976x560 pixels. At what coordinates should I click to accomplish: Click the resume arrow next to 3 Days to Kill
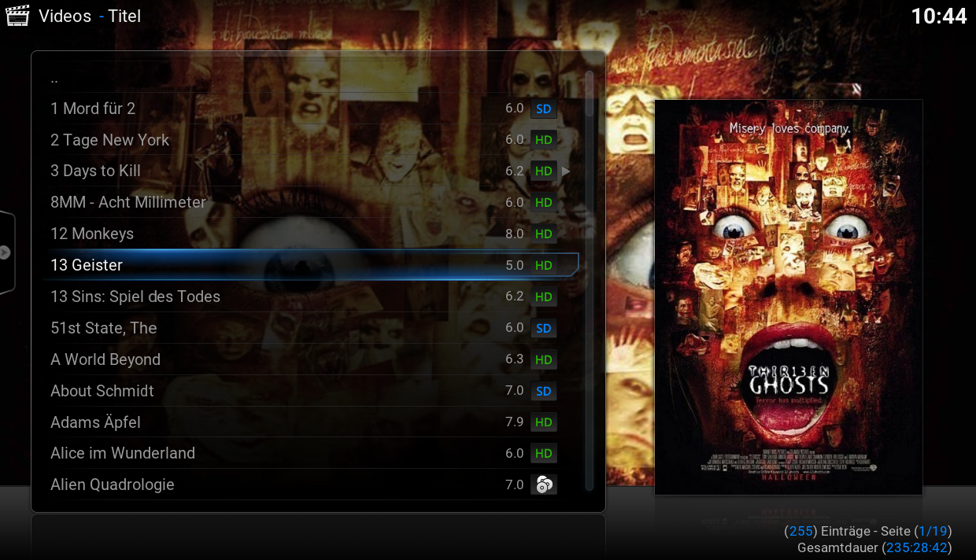point(566,171)
